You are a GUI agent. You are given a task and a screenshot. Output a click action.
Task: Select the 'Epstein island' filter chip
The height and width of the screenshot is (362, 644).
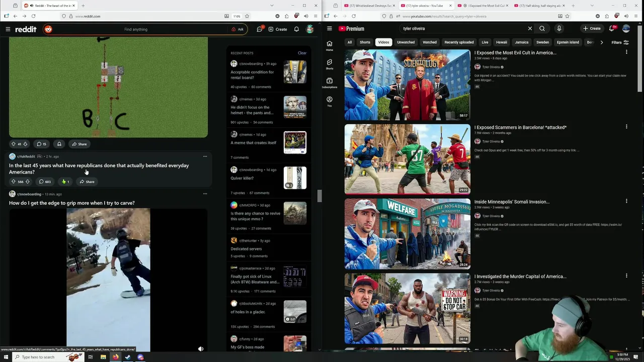(568, 42)
